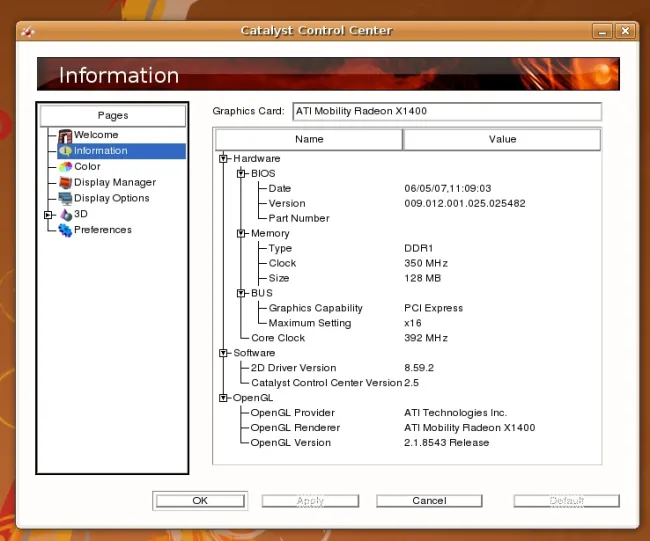Click the Display Options icon
The width and height of the screenshot is (650, 541).
point(65,198)
